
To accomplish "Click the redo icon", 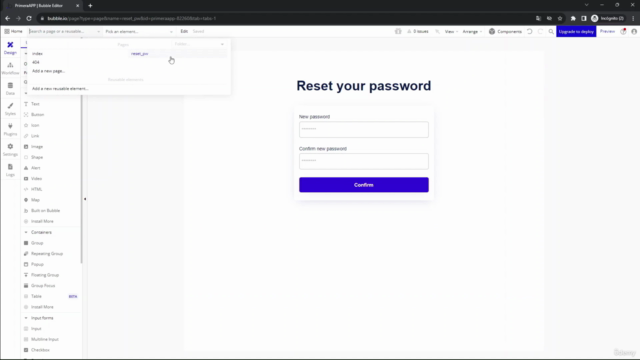I will (540, 31).
